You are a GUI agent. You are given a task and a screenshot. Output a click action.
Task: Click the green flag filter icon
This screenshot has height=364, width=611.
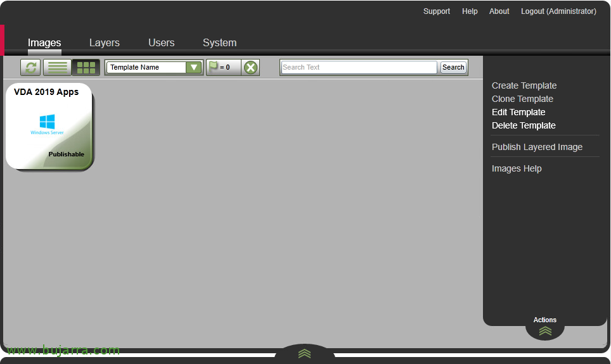pyautogui.click(x=214, y=66)
